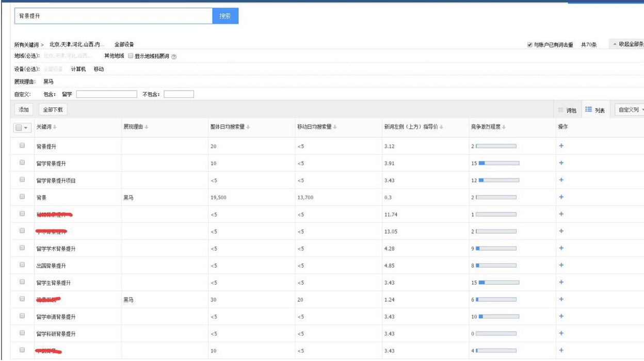The image size is (644, 361).
Task: Add keyword 留学背景提升项目 via plus icon
Action: 561,180
